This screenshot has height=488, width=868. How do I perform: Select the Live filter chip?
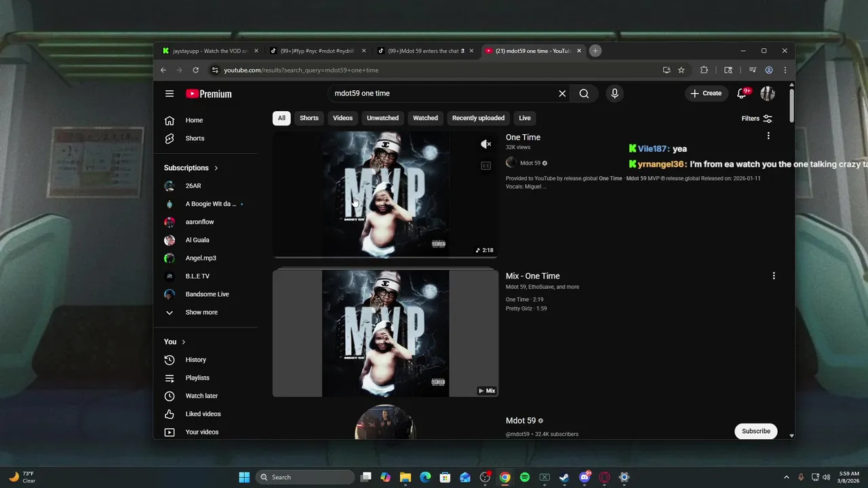525,118
